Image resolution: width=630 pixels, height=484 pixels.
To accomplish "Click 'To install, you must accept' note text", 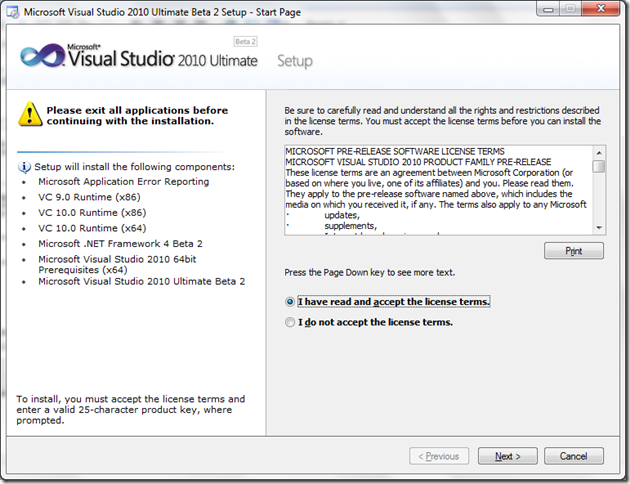I will click(131, 410).
